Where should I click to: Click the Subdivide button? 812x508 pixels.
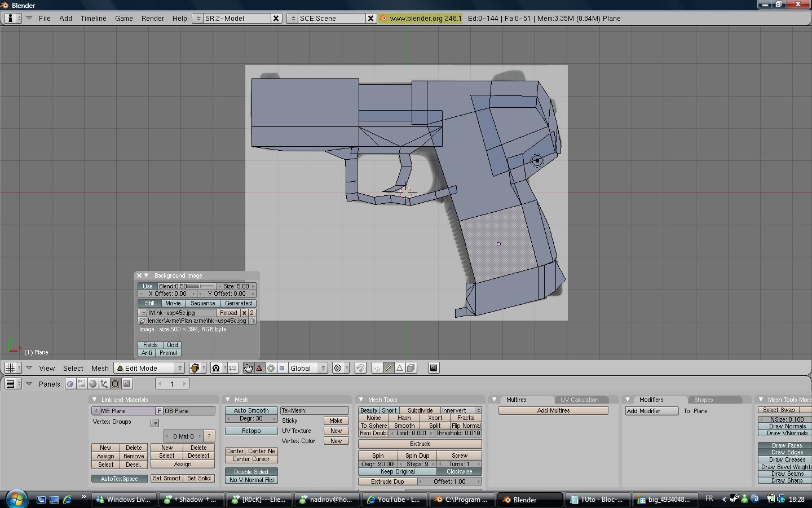tap(420, 410)
